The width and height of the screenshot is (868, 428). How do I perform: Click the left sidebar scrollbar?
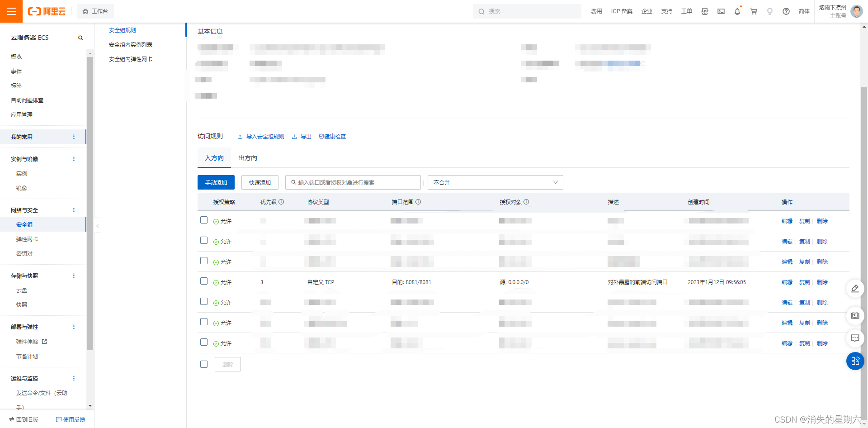point(90,204)
